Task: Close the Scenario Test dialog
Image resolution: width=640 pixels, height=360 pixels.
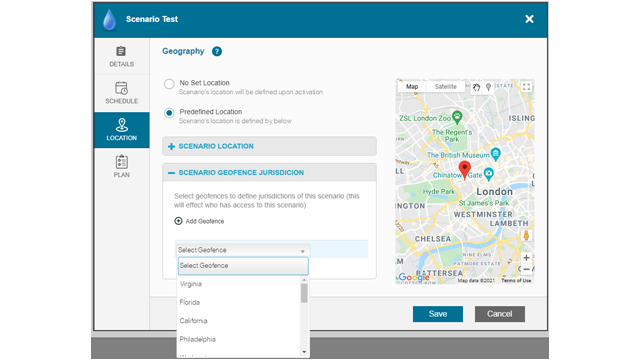Action: [529, 19]
